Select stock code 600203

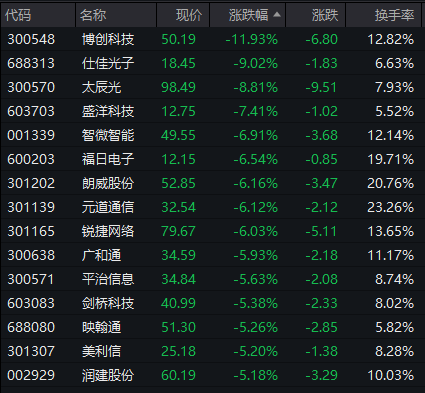coord(31,159)
